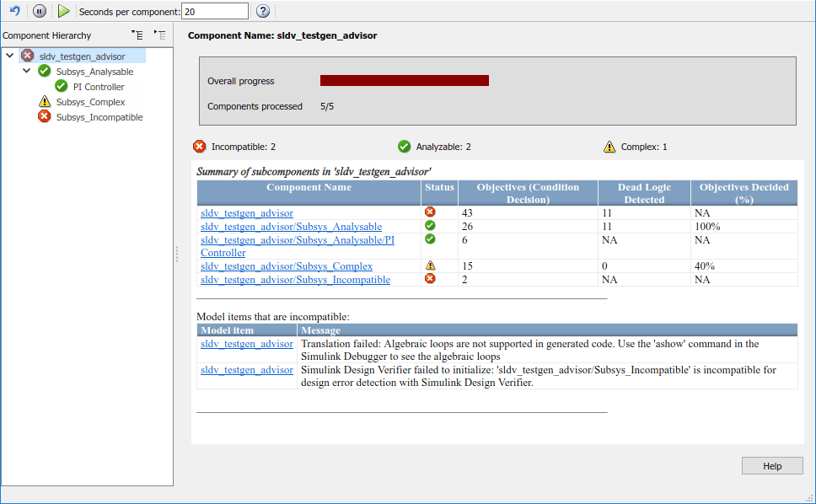
Task: Click the Seconds per component input field
Action: click(214, 12)
